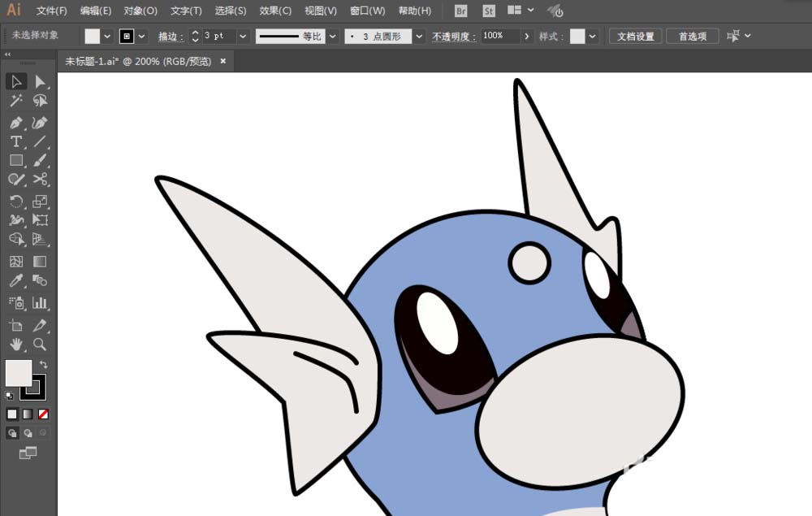Open stroke color dropdown in control bar

pos(141,37)
